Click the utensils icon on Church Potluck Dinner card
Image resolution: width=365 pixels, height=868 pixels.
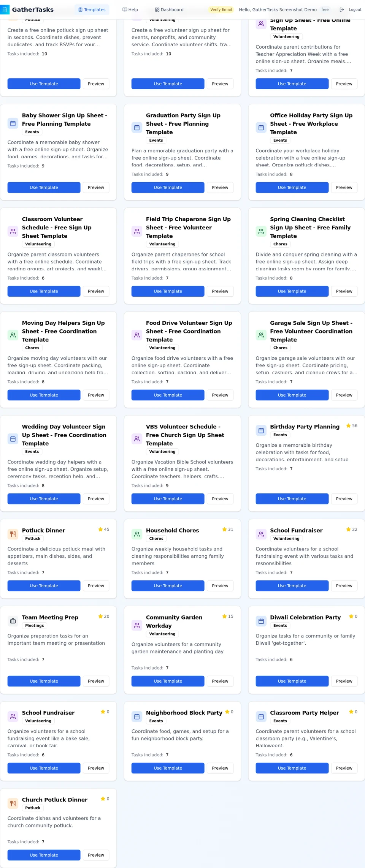pyautogui.click(x=13, y=803)
